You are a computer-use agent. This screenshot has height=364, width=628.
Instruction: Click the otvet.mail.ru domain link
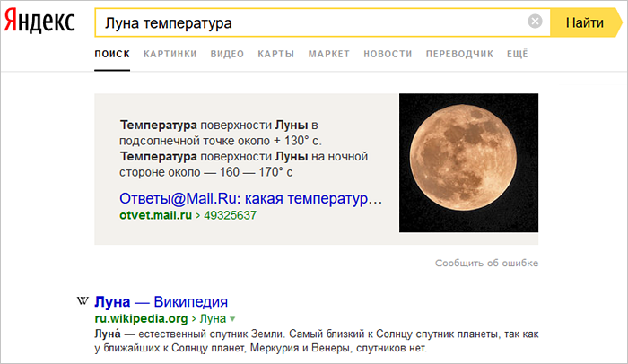[156, 215]
